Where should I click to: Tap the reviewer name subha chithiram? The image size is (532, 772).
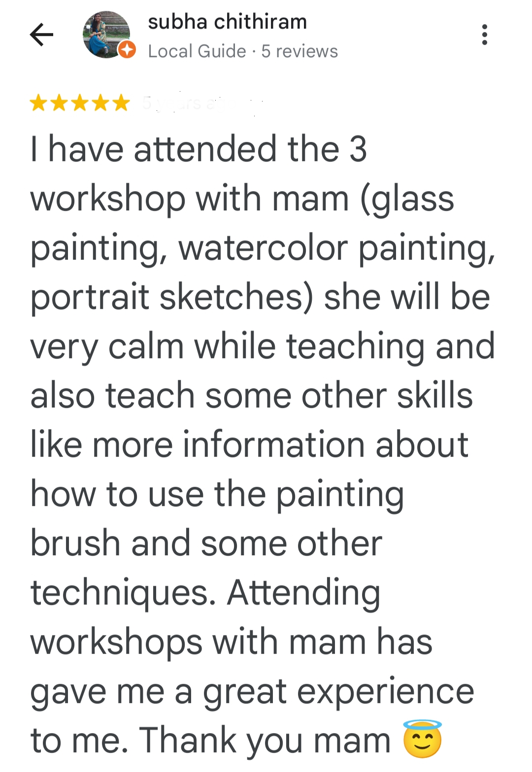(x=227, y=22)
